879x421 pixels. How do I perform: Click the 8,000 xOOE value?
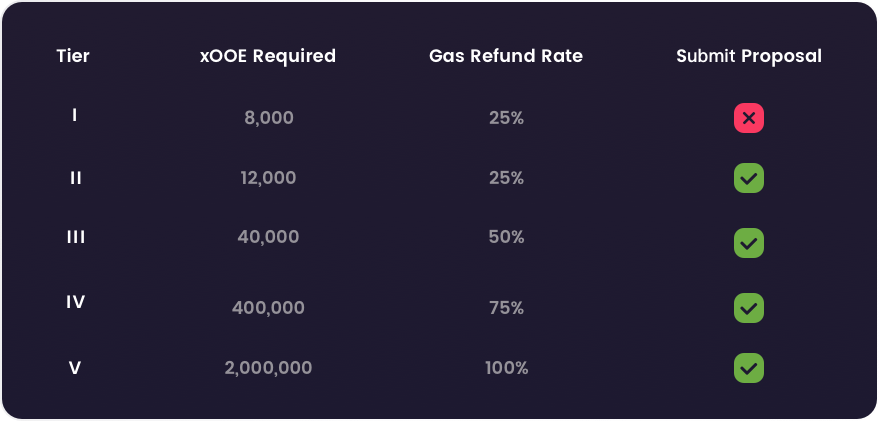(x=269, y=118)
